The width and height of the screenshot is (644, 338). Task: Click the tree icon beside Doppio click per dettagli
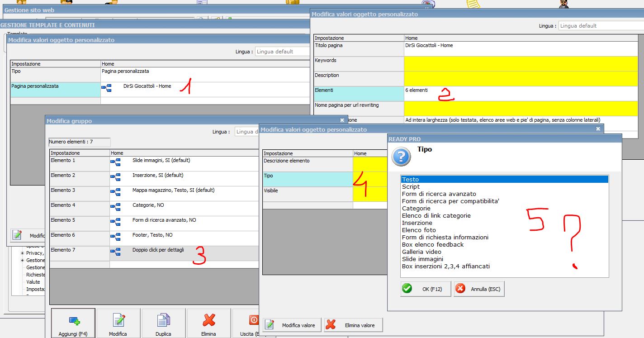[x=115, y=252]
